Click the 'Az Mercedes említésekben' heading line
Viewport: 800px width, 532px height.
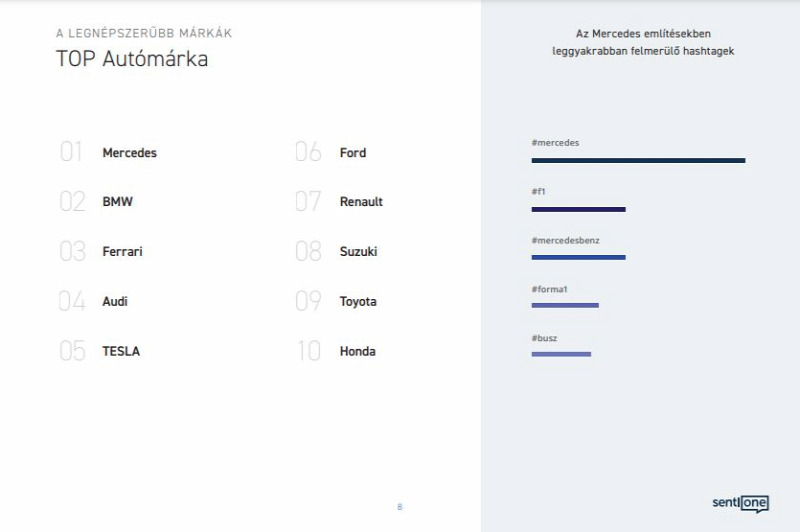coord(643,34)
